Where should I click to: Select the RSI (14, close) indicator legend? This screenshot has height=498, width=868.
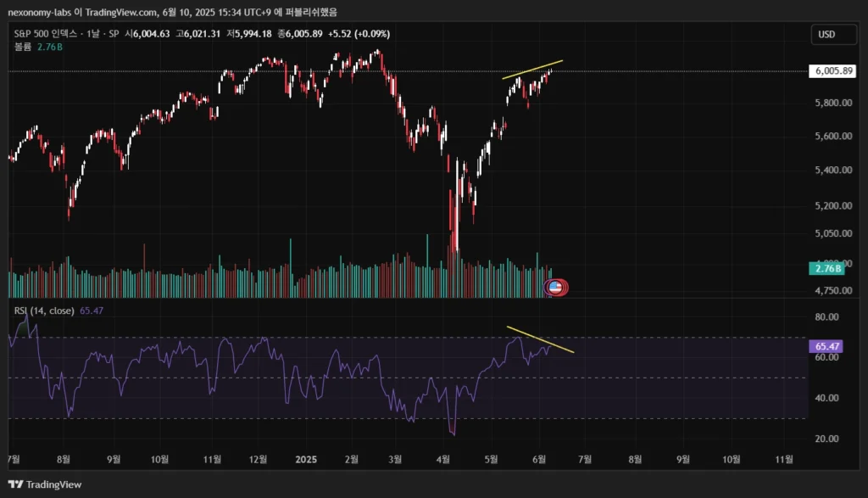(x=44, y=311)
